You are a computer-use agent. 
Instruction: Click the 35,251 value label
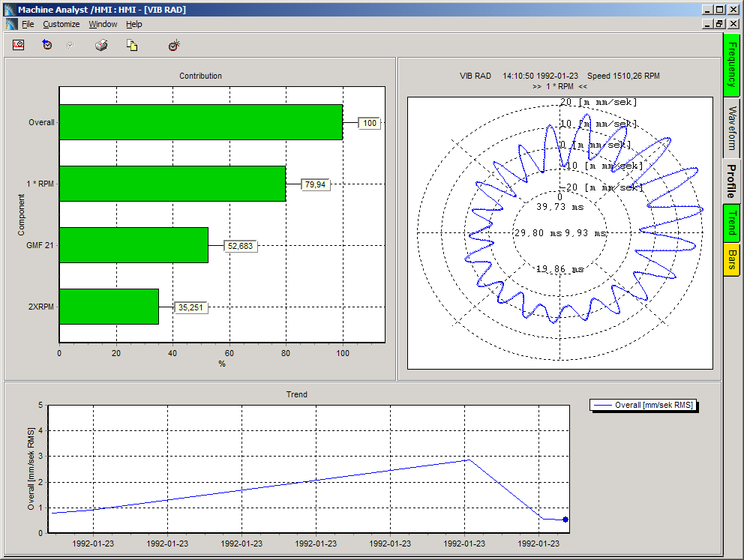[x=190, y=308]
